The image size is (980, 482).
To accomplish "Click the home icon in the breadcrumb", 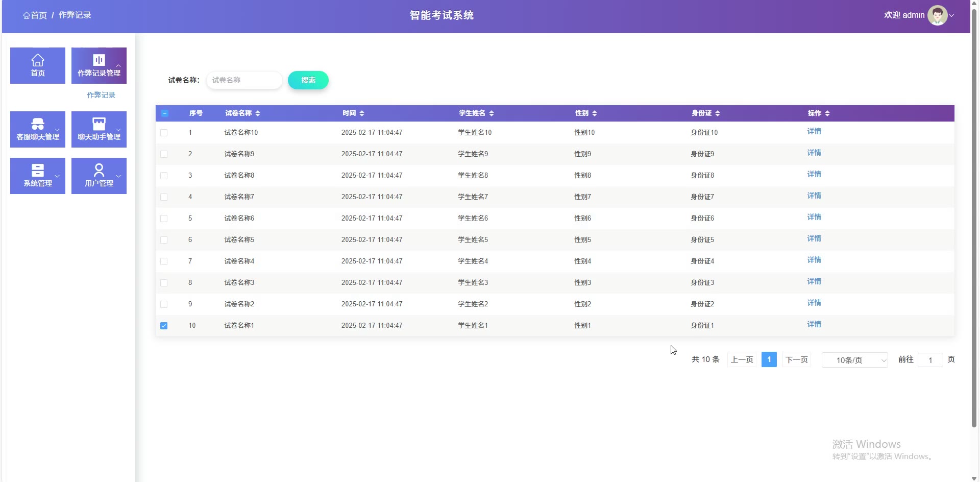I will (x=27, y=15).
